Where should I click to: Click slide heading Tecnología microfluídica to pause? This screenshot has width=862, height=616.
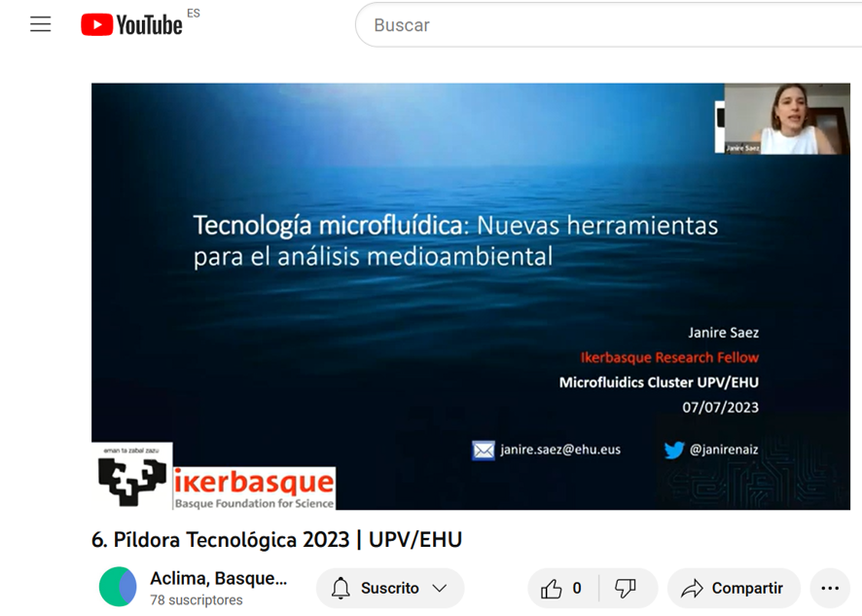tap(330, 226)
